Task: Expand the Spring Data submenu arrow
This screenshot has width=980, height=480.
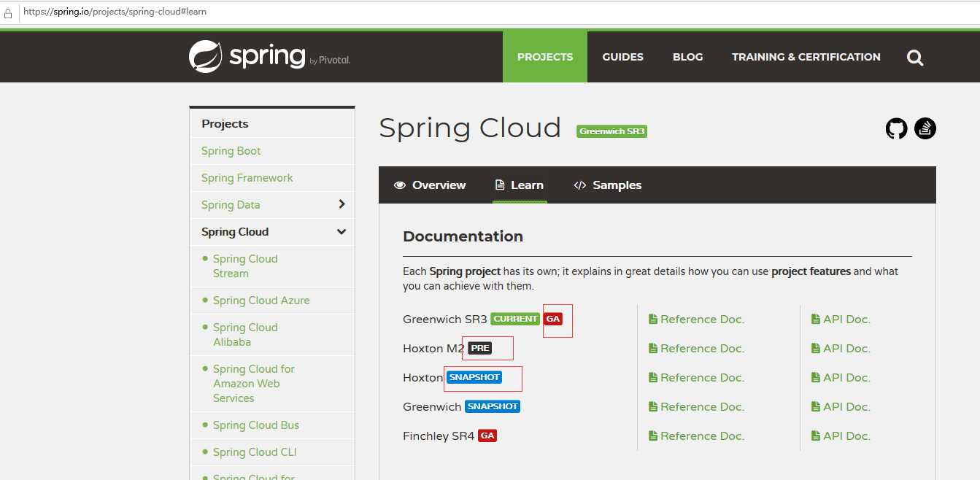Action: pos(342,204)
